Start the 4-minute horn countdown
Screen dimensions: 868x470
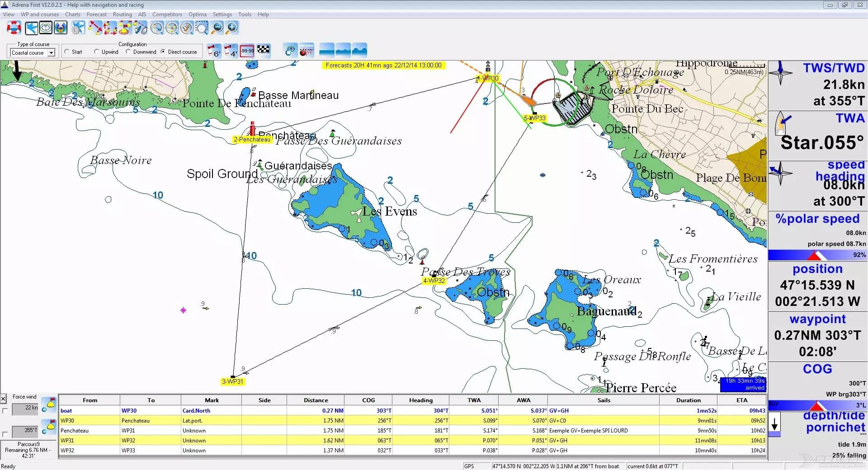point(231,51)
